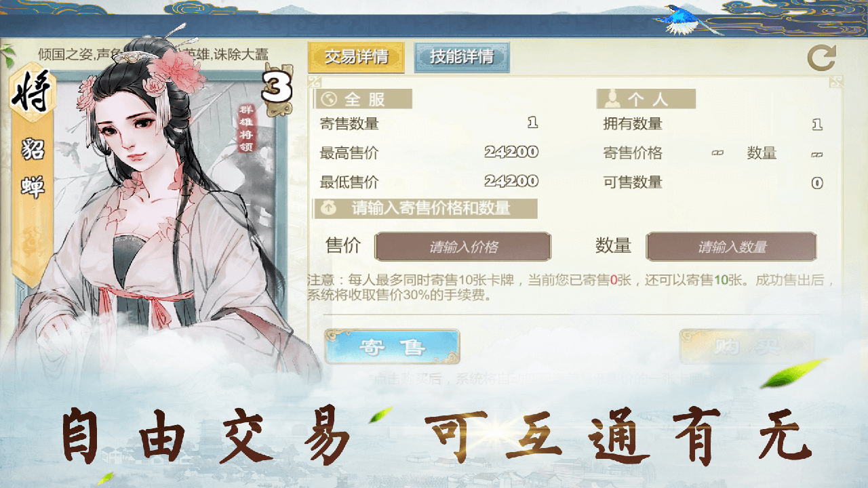Click the 寄售 consign button

click(x=392, y=347)
